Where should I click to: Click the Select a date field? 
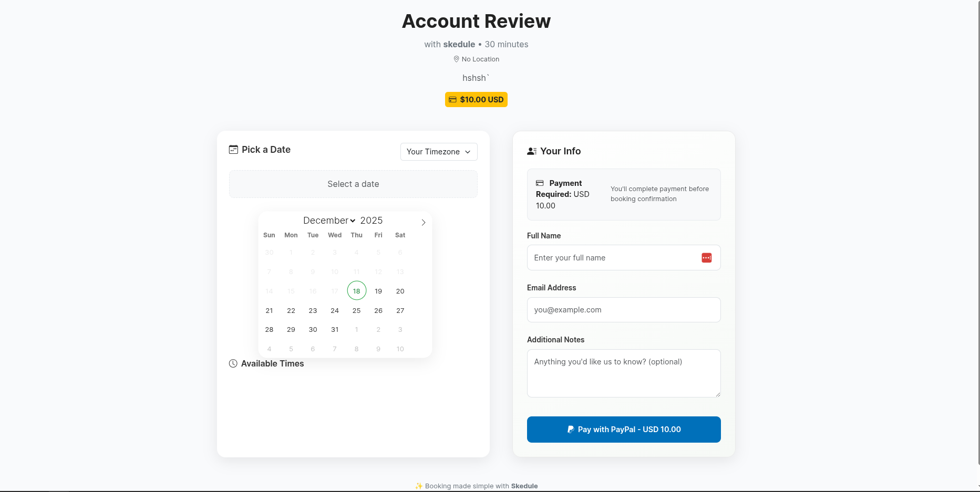[353, 184]
